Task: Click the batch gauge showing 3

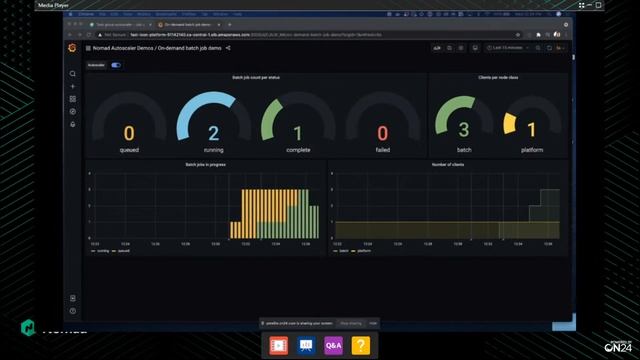Action: pos(464,124)
